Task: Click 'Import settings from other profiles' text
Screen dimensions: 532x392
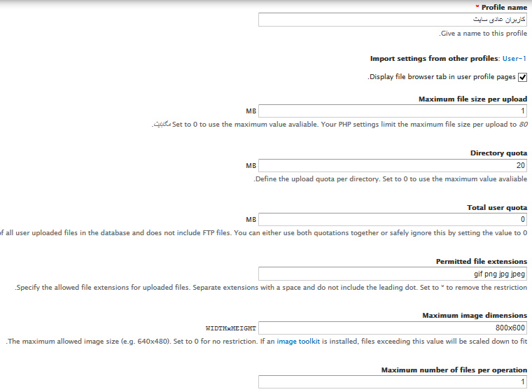Action: click(435, 58)
